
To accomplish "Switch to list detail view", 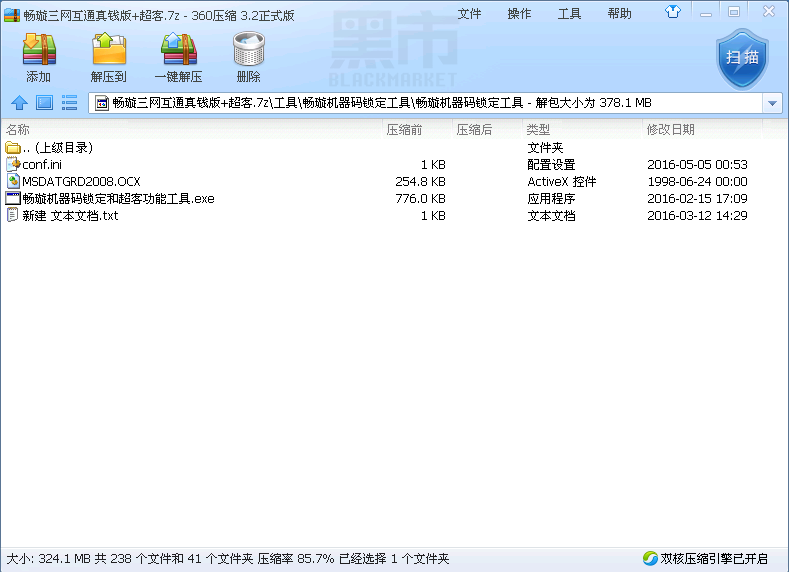I will coord(69,103).
